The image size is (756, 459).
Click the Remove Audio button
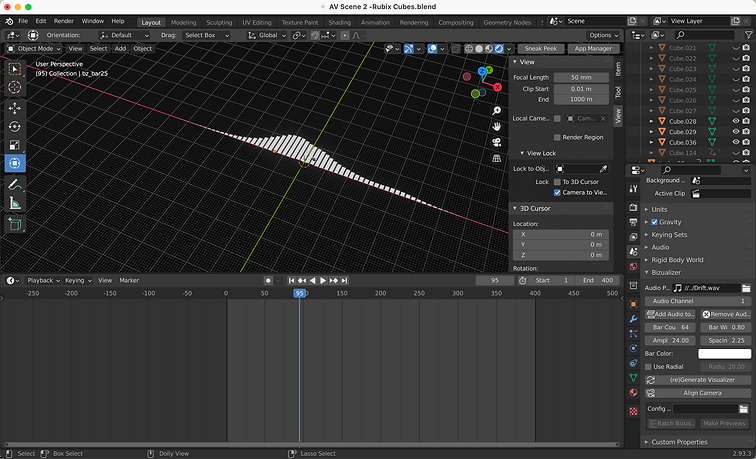click(x=726, y=314)
